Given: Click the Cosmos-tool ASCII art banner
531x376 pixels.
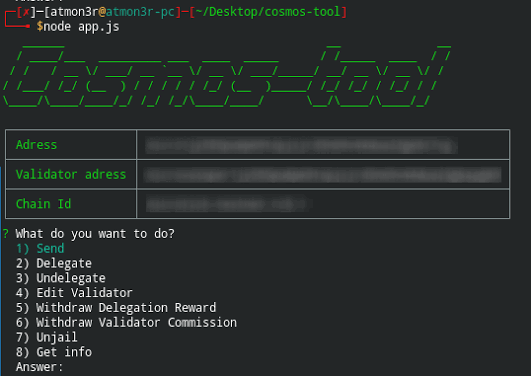Looking at the screenshot, I should pyautogui.click(x=227, y=76).
